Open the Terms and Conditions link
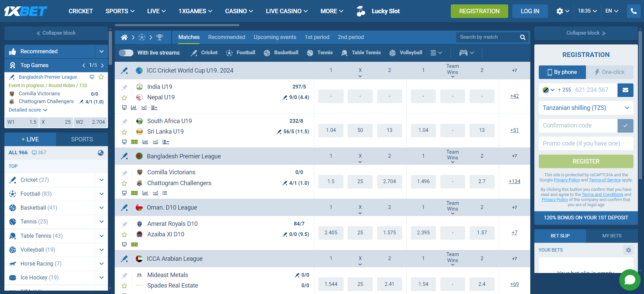This screenshot has height=294, width=644. [x=602, y=195]
